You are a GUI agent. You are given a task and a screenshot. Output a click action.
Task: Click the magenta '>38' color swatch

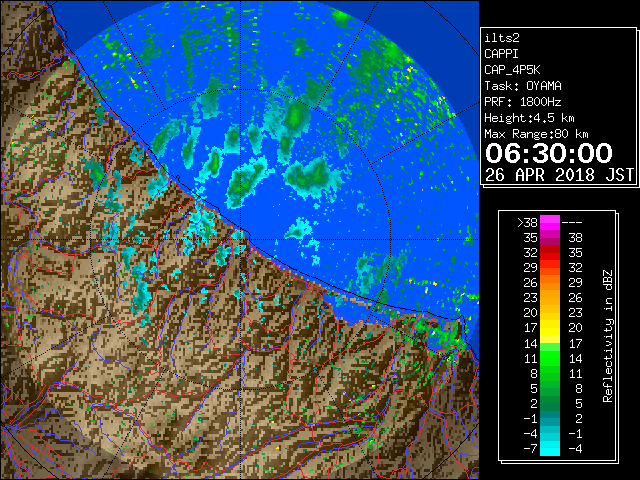(550, 223)
